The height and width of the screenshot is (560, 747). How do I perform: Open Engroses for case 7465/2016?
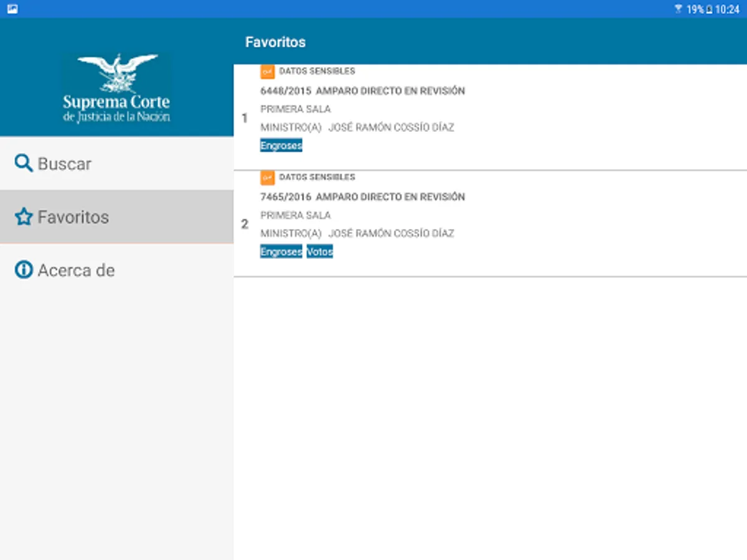pyautogui.click(x=281, y=251)
